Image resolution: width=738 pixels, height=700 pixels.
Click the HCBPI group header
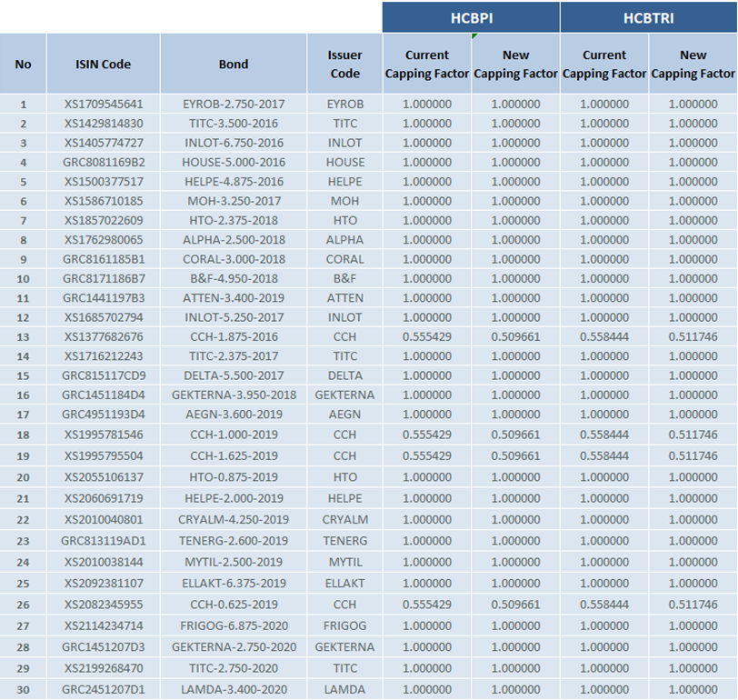point(470,17)
